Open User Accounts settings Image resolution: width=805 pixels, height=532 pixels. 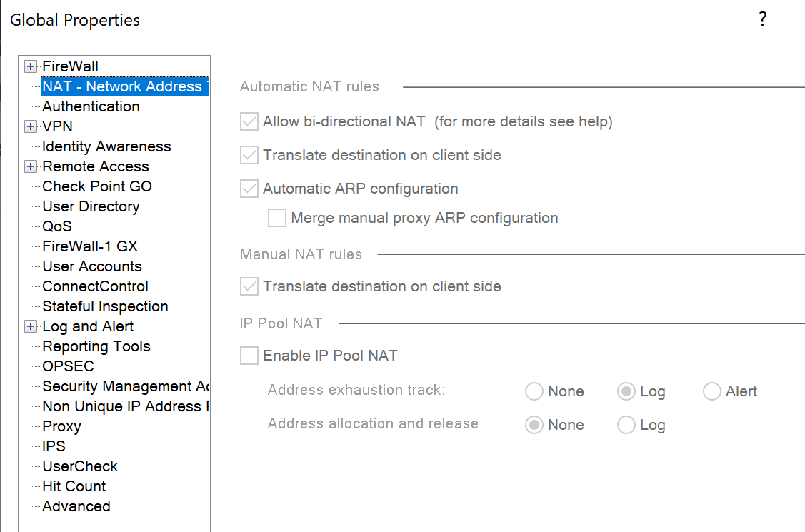[x=92, y=266]
